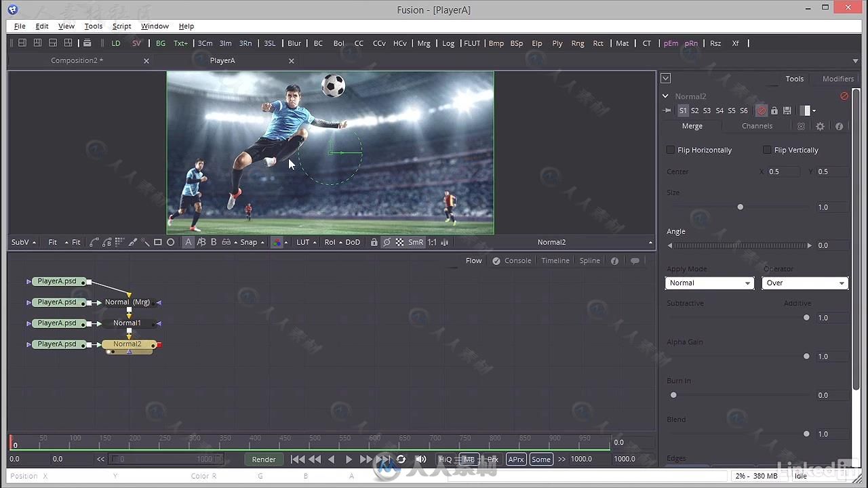Click the lock icon in Normal2 controls
This screenshot has width=868, height=488.
[774, 110]
